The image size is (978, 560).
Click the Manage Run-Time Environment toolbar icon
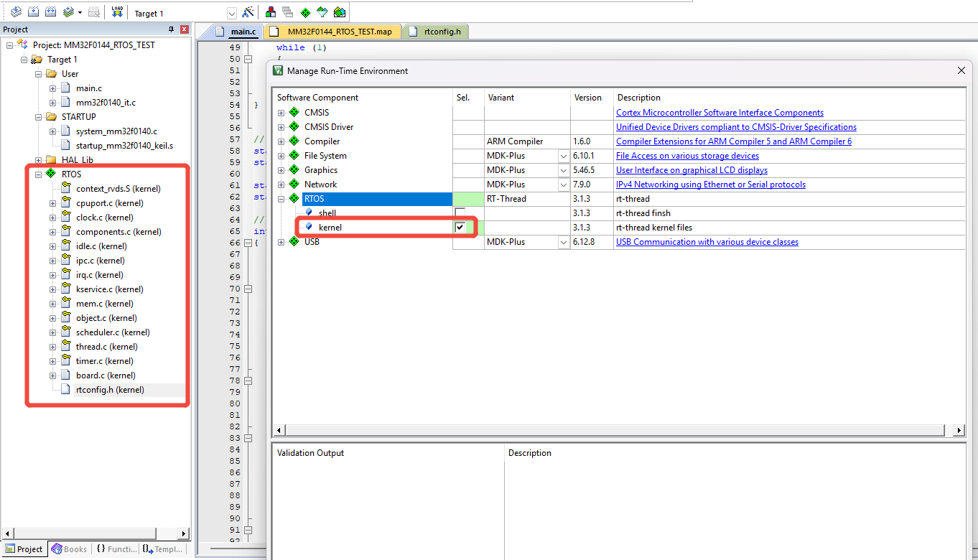pyautogui.click(x=305, y=12)
